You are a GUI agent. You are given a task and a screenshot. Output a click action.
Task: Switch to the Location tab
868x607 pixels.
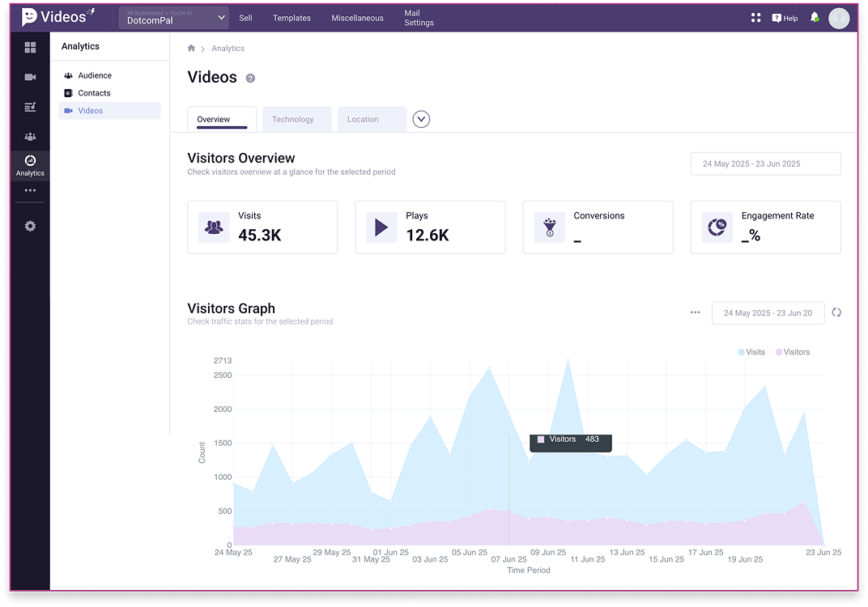click(x=363, y=120)
